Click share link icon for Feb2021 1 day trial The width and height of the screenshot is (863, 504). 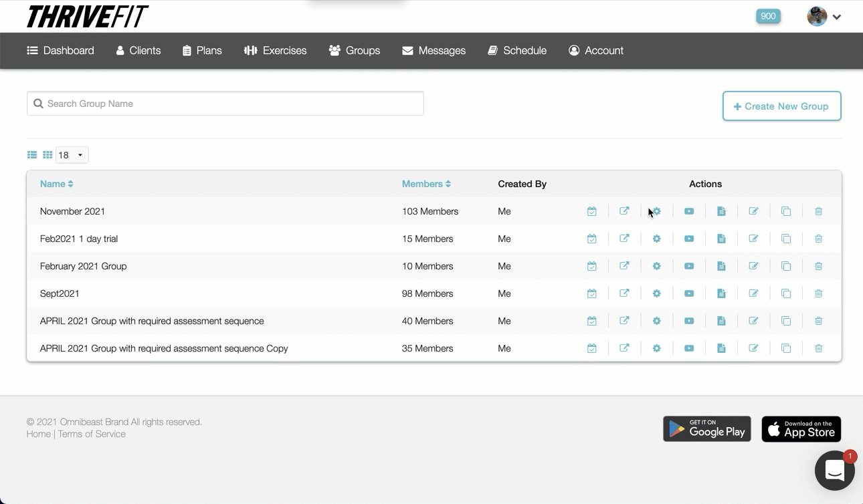(624, 239)
